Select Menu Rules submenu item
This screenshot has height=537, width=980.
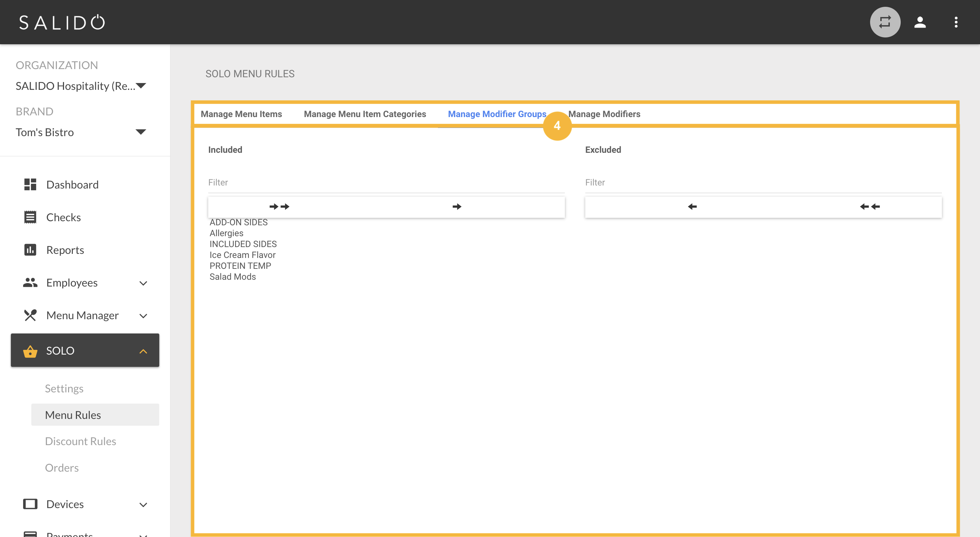click(x=95, y=415)
